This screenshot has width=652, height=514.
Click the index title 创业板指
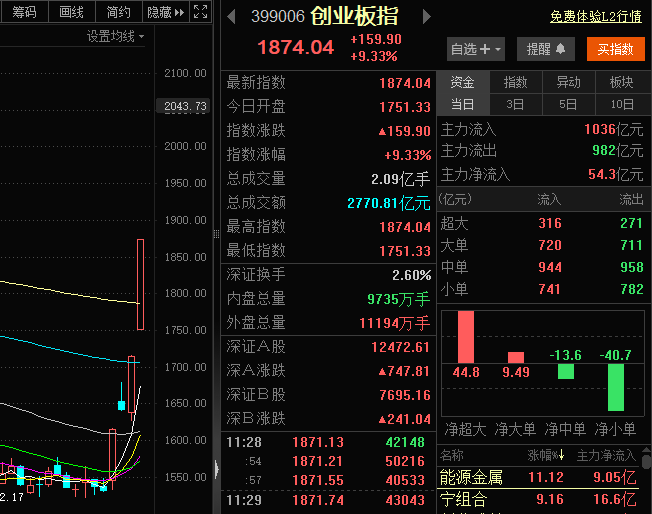pyautogui.click(x=355, y=16)
